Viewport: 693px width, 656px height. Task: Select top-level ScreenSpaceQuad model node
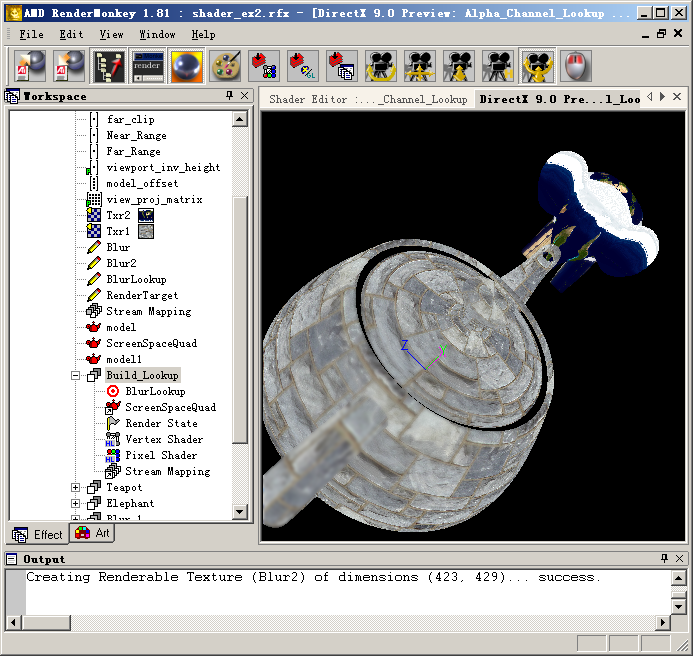pyautogui.click(x=151, y=343)
